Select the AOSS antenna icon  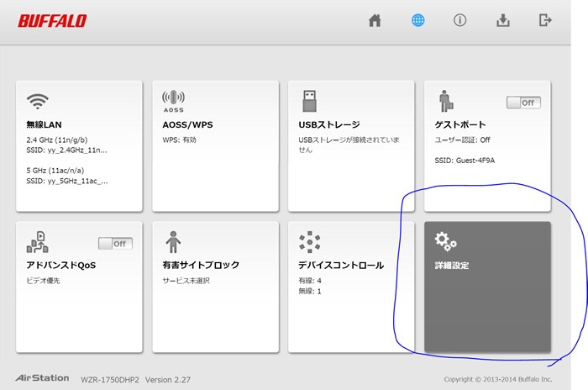coord(173,102)
